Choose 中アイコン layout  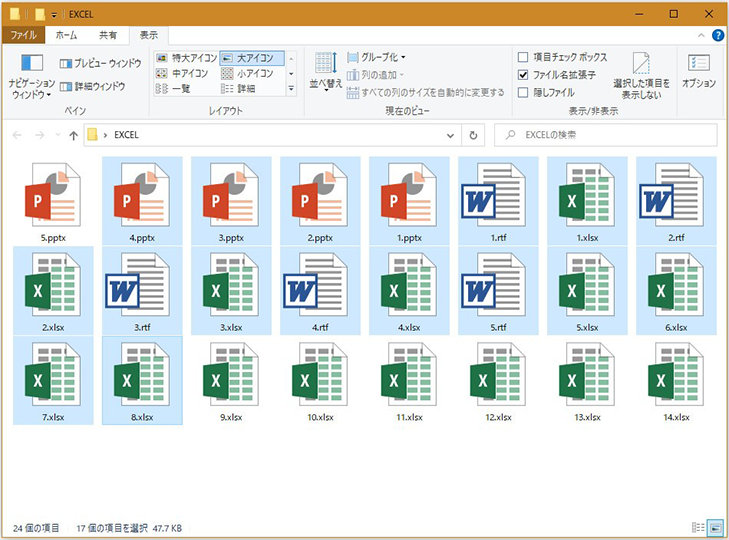click(x=182, y=73)
